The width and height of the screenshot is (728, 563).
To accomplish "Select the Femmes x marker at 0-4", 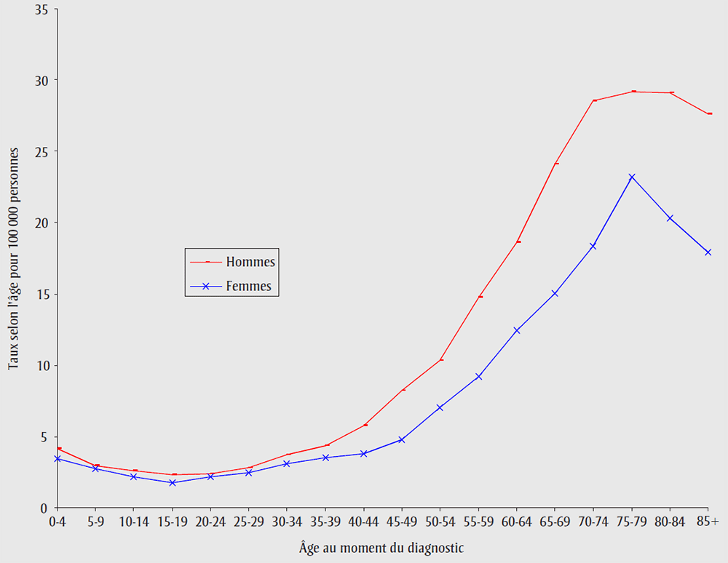I will (x=58, y=459).
